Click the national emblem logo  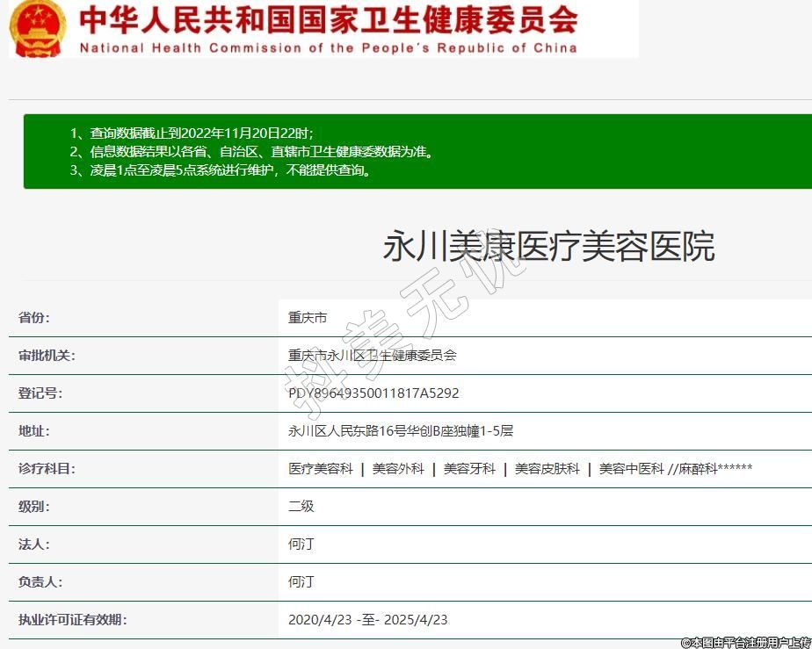[37, 29]
